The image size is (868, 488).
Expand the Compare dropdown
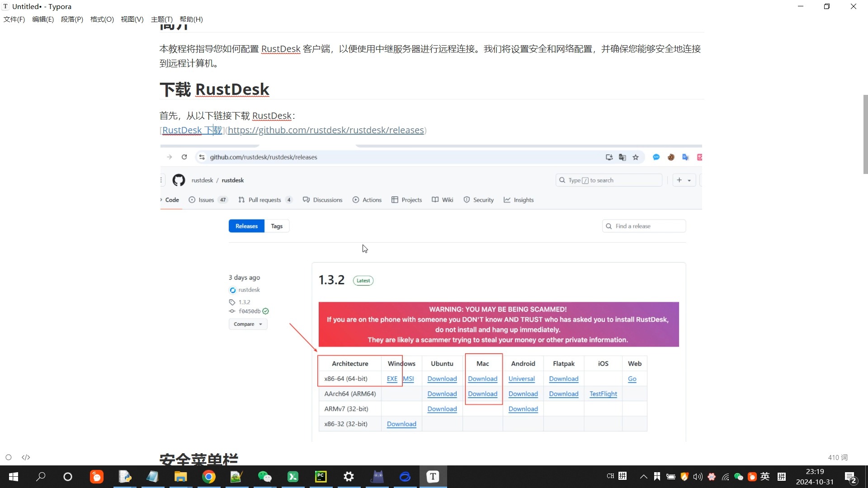pyautogui.click(x=248, y=324)
